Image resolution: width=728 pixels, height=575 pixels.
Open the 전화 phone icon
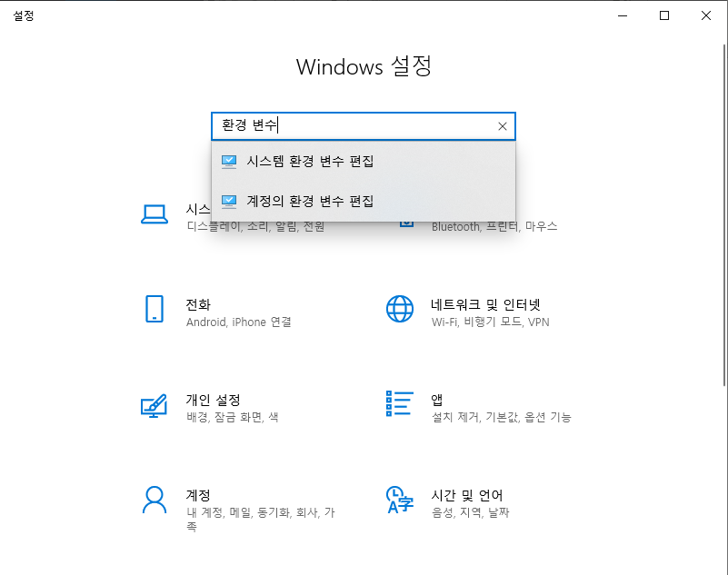[155, 309]
